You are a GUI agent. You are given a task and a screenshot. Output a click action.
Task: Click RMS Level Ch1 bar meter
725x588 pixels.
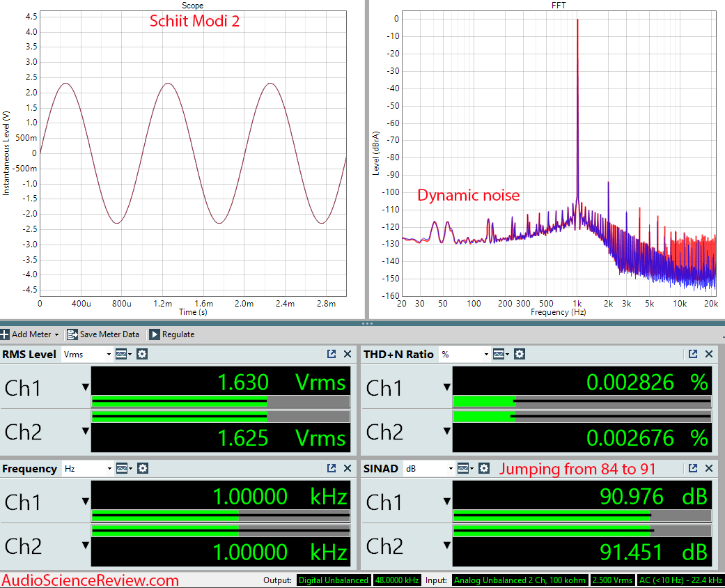pos(221,401)
